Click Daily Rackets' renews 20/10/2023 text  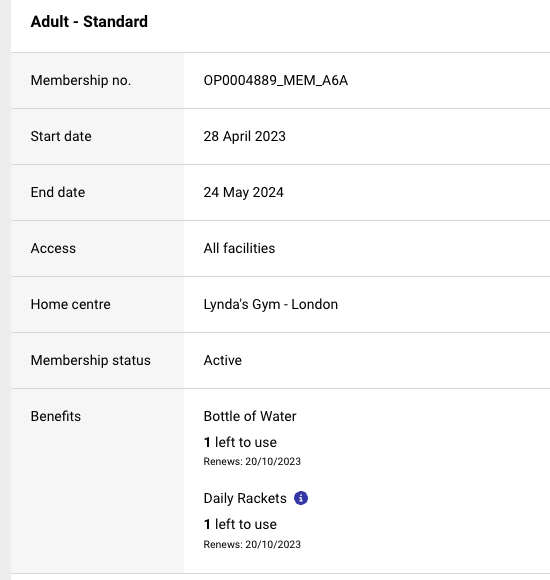coord(252,544)
